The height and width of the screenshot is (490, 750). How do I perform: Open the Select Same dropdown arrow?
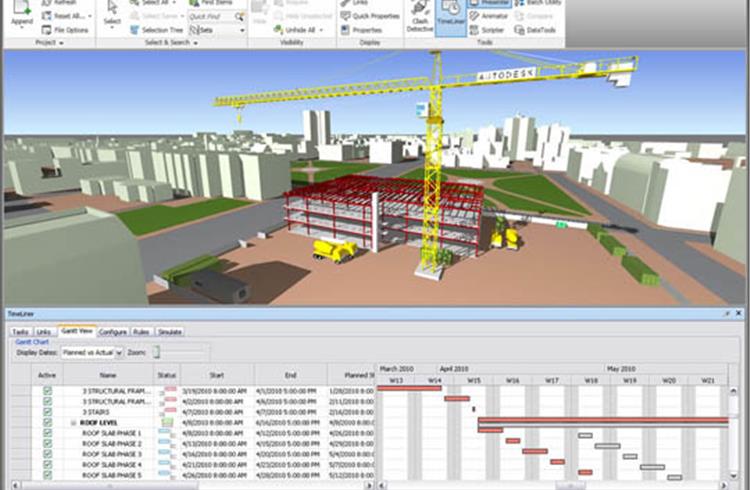click(x=182, y=16)
